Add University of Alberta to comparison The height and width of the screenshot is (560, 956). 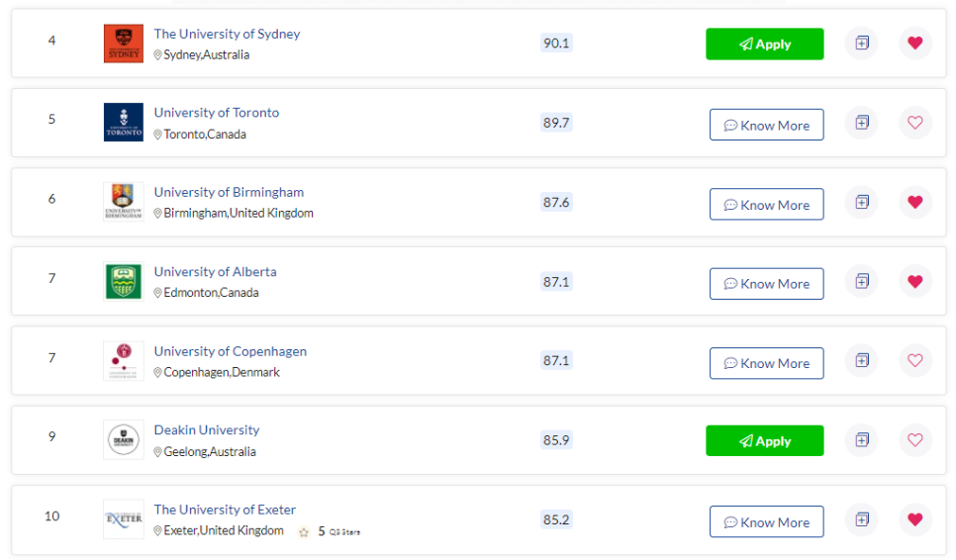click(862, 282)
